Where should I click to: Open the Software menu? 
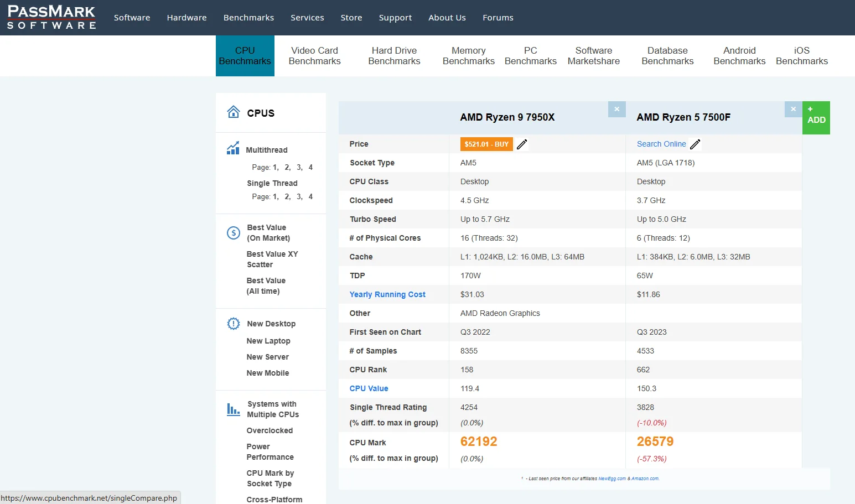[x=132, y=18]
